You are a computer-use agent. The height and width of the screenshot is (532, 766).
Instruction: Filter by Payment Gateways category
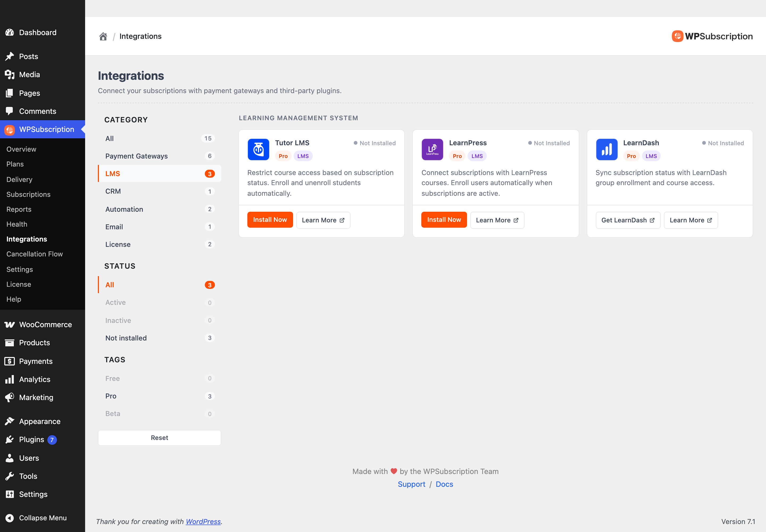pyautogui.click(x=159, y=156)
